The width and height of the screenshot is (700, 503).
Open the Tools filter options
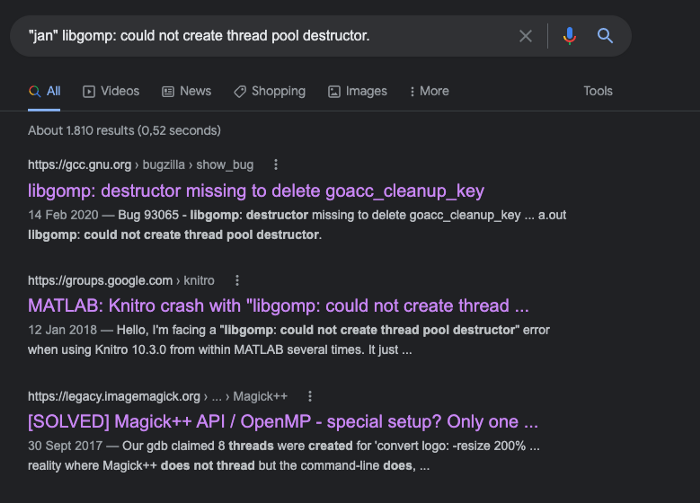point(598,91)
